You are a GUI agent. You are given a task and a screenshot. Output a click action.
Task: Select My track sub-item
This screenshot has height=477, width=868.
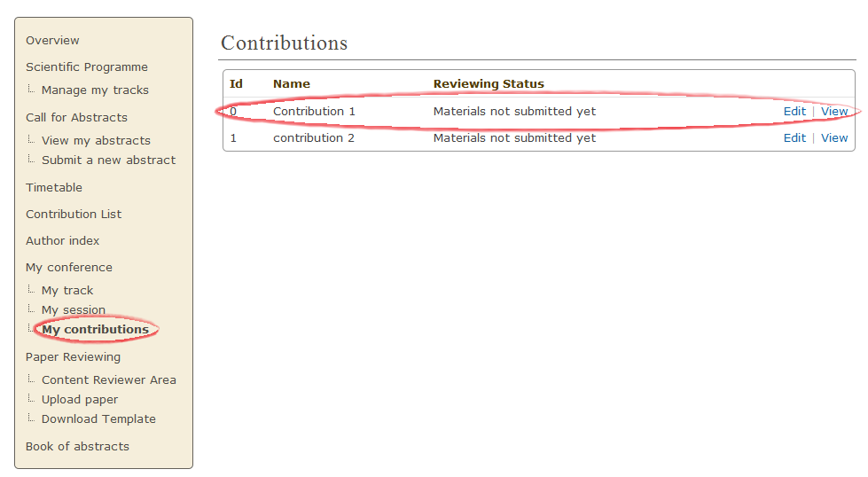pyautogui.click(x=67, y=291)
